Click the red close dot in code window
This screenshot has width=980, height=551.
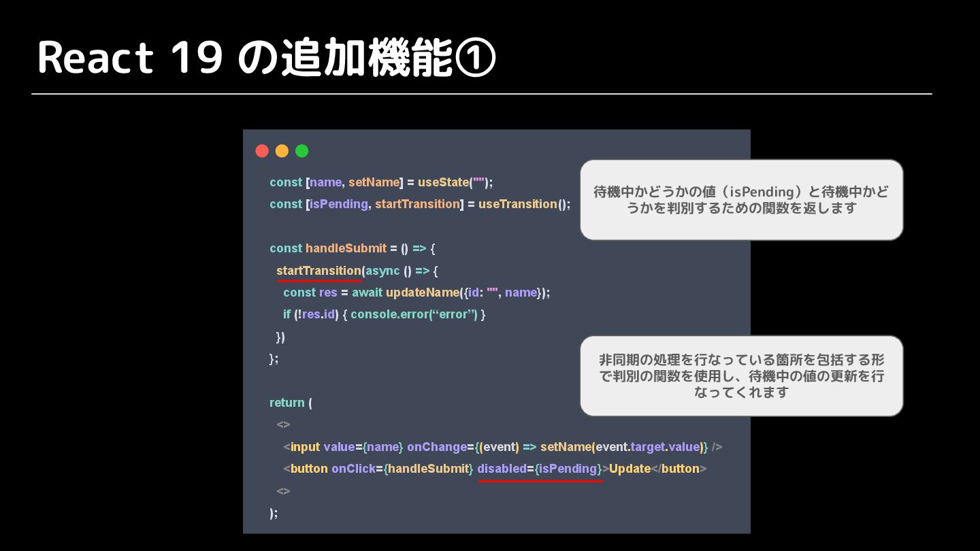(x=262, y=151)
